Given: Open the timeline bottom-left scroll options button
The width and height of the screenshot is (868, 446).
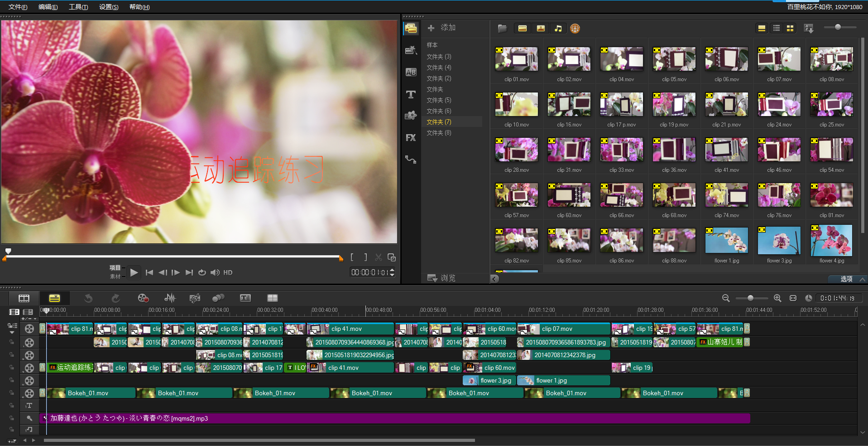Looking at the screenshot, I should pyautogui.click(x=12, y=441).
